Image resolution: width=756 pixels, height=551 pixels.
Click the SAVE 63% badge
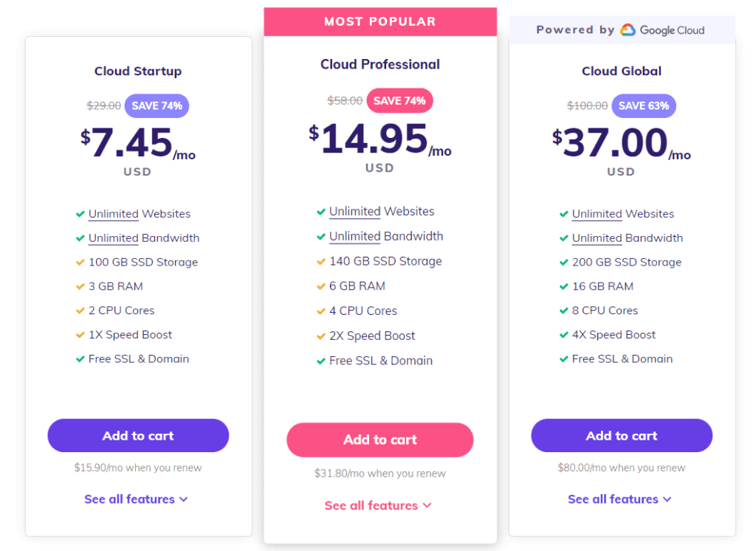click(x=644, y=105)
